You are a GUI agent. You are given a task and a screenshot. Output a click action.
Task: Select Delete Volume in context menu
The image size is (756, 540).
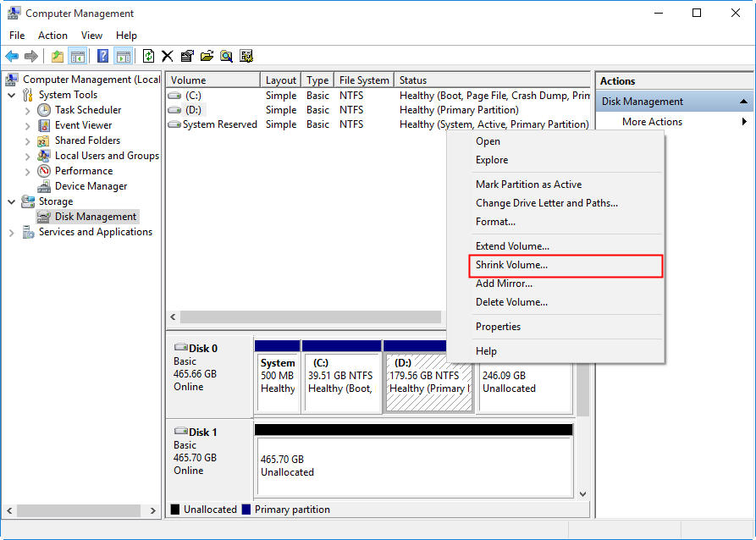click(511, 302)
